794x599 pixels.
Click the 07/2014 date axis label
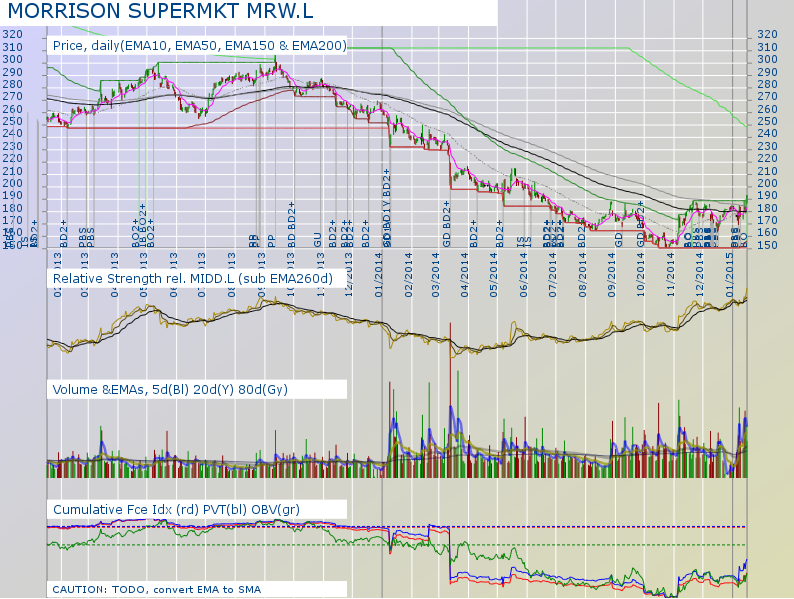point(552,275)
